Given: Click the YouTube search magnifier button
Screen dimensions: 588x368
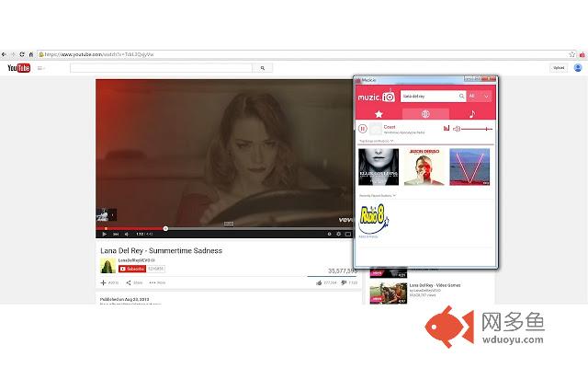Looking at the screenshot, I should point(263,68).
